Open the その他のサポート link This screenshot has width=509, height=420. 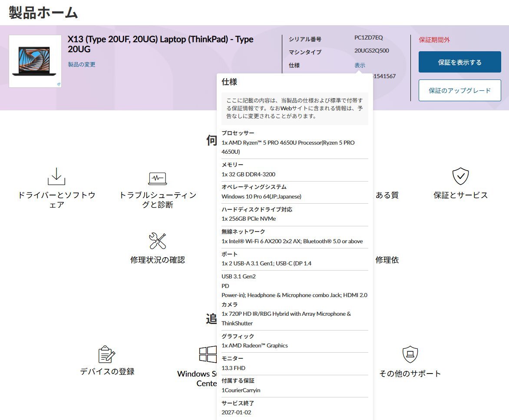tap(410, 374)
